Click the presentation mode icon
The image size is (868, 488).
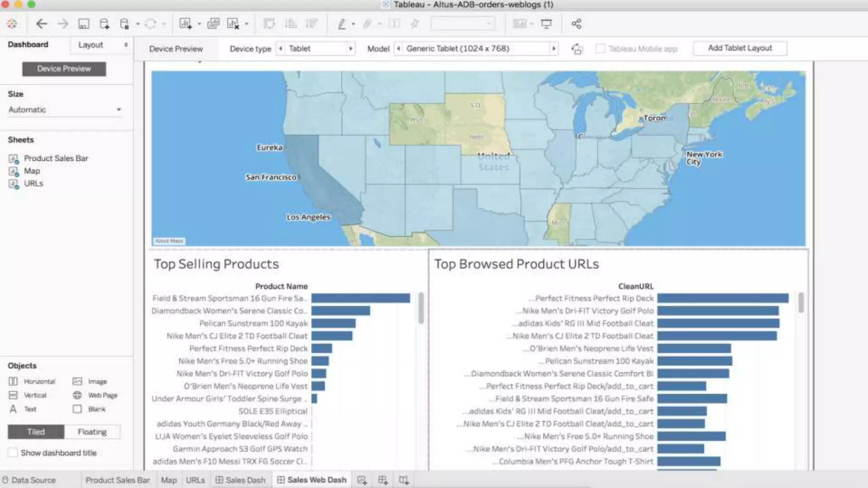(x=546, y=24)
